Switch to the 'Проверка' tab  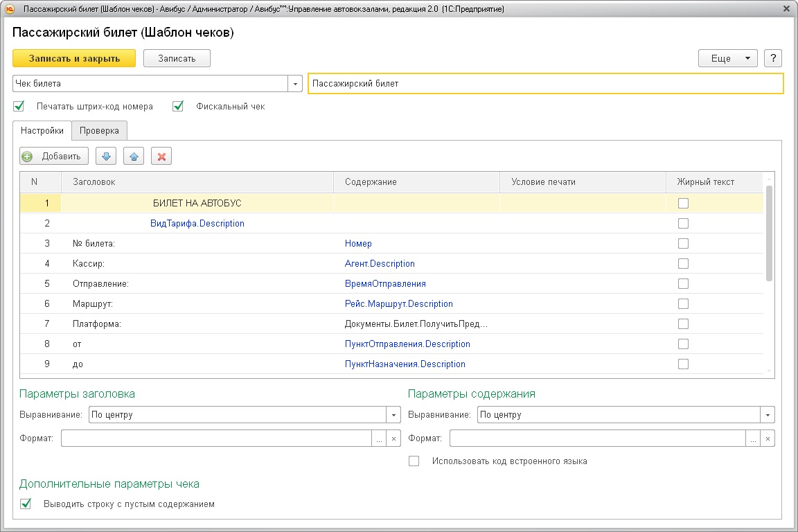click(x=99, y=130)
